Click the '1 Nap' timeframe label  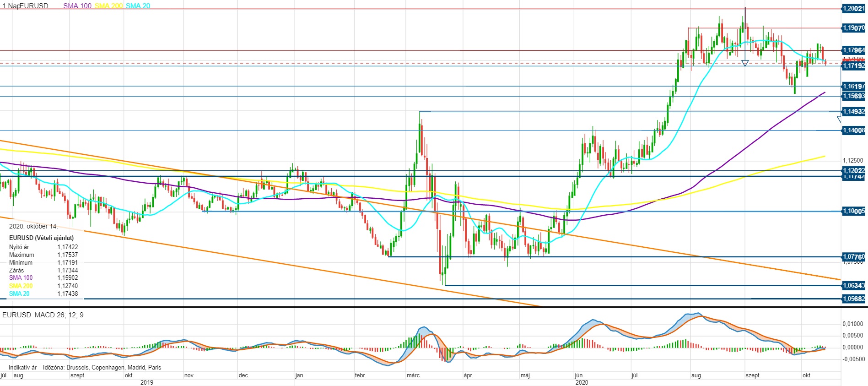11,6
